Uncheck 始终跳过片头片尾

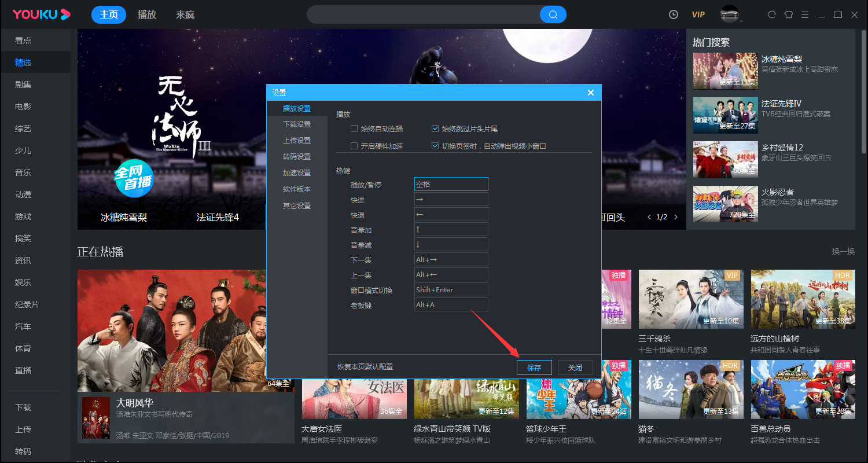click(435, 128)
